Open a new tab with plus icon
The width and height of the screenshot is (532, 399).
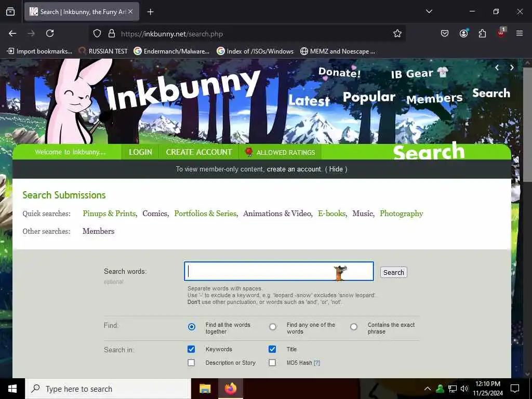(150, 12)
